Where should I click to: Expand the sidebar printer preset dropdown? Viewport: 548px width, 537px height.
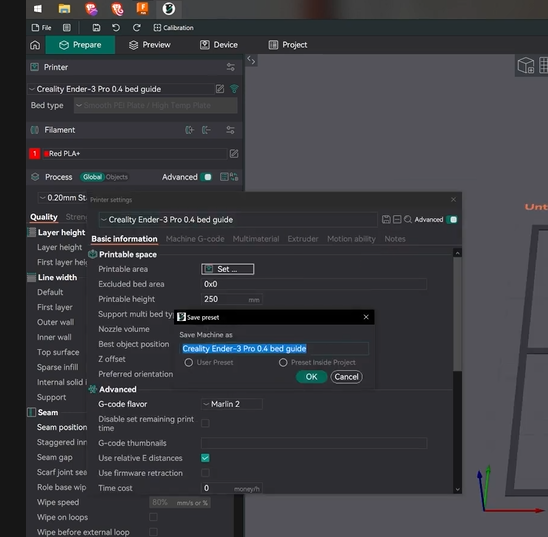[121, 89]
